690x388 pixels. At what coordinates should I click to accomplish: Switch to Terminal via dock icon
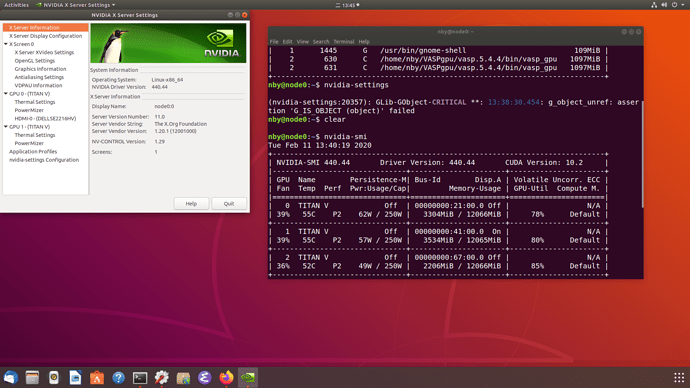click(140, 377)
